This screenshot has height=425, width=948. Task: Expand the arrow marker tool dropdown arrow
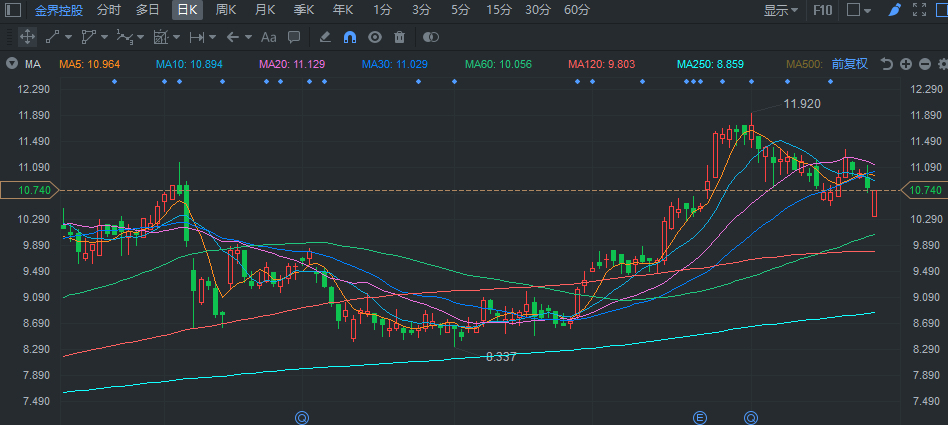[248, 37]
